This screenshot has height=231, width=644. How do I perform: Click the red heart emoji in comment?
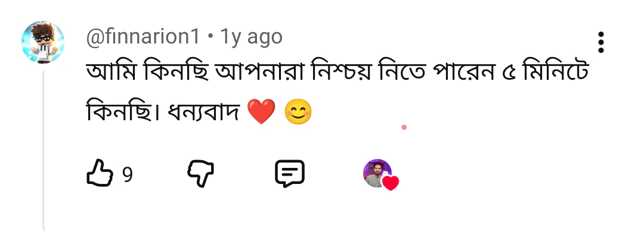(261, 111)
